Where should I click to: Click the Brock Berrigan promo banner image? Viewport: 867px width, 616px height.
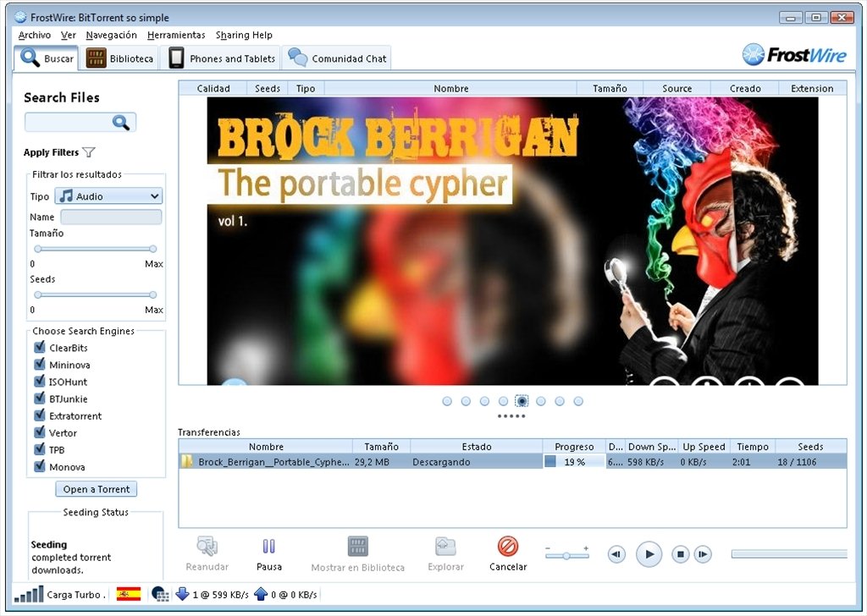pyautogui.click(x=512, y=241)
